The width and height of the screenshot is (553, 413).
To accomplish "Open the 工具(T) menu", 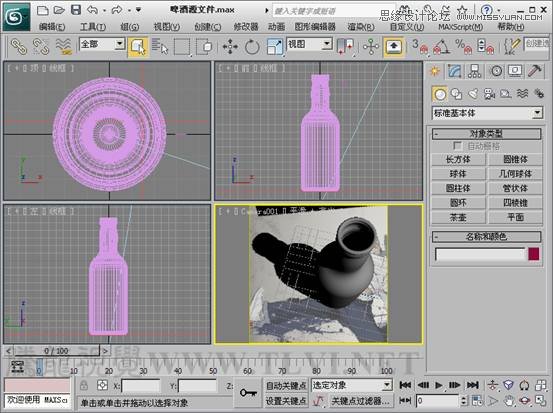I will click(93, 26).
